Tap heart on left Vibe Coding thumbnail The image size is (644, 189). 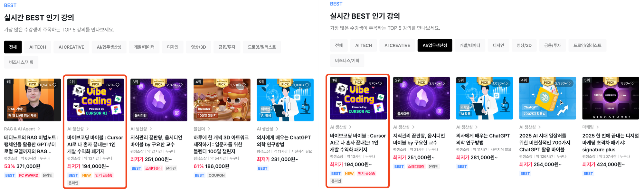[x=118, y=85]
